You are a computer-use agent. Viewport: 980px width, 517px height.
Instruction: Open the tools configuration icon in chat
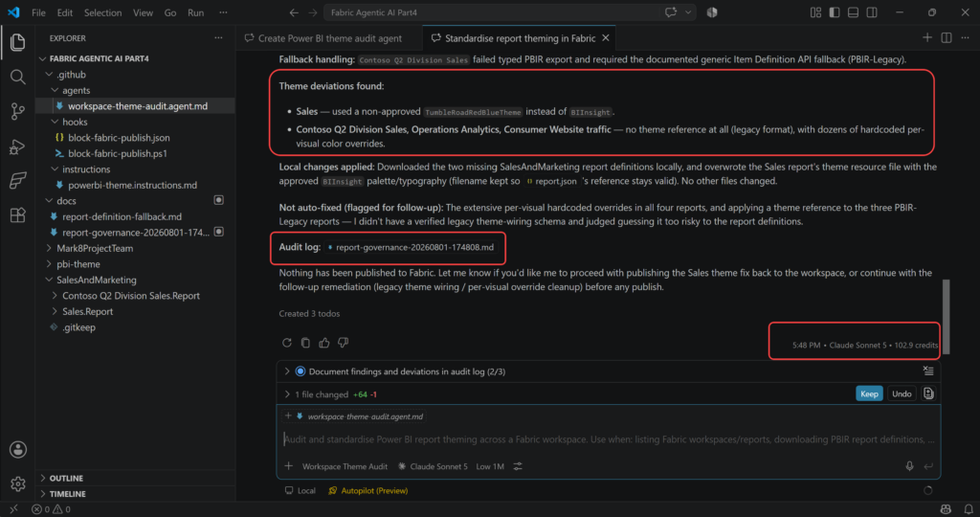click(x=518, y=466)
